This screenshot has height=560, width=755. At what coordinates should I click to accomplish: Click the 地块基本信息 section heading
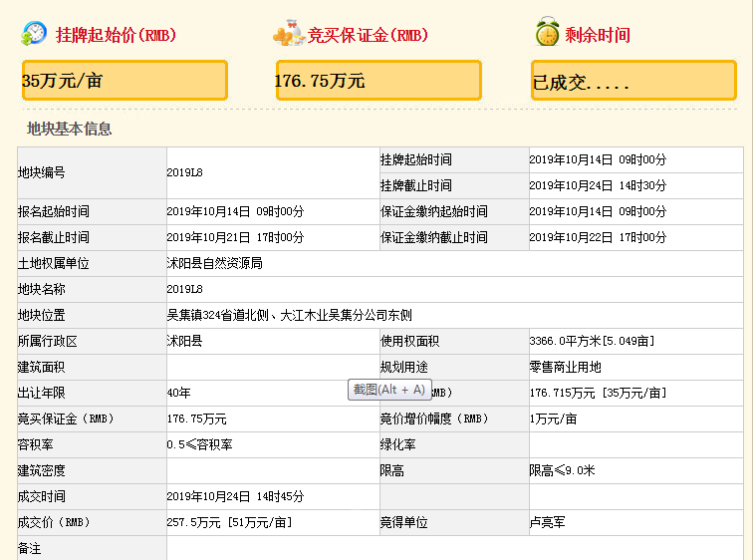click(70, 129)
